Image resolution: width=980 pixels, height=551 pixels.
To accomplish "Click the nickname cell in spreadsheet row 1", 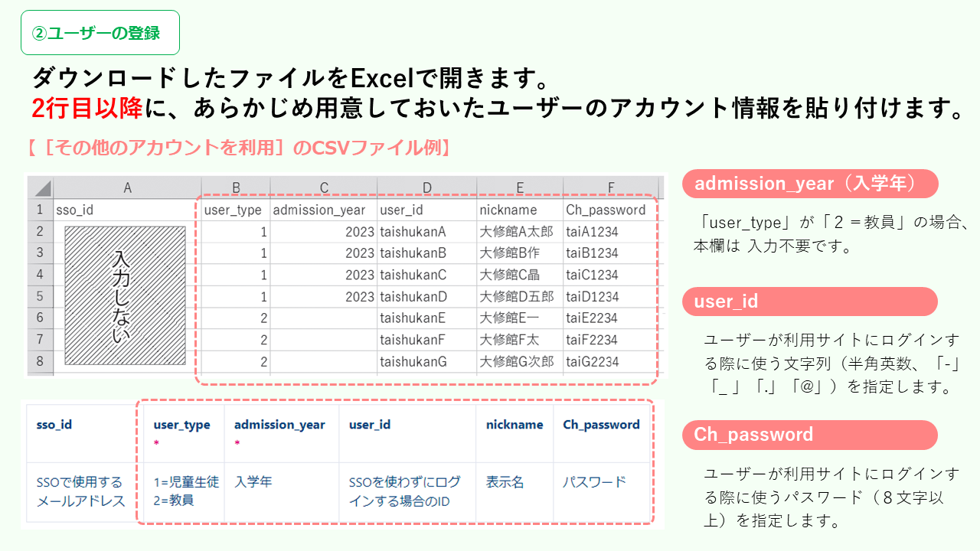I will [520, 210].
